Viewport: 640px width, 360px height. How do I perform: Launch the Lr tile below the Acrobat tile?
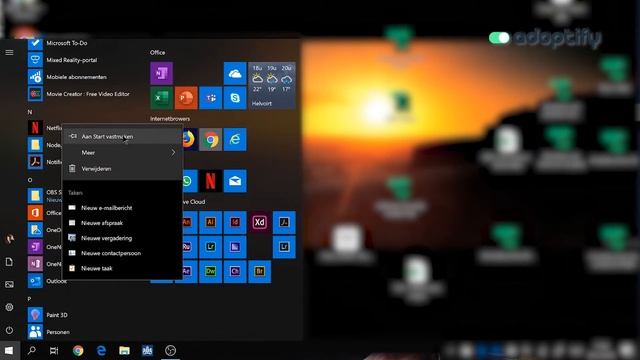point(284,247)
